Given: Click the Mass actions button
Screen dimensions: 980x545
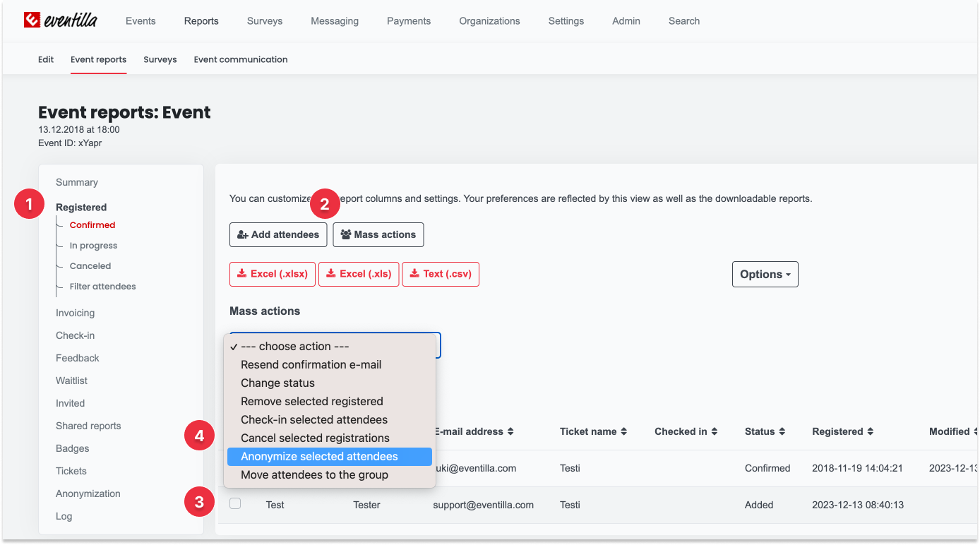Looking at the screenshot, I should click(378, 235).
